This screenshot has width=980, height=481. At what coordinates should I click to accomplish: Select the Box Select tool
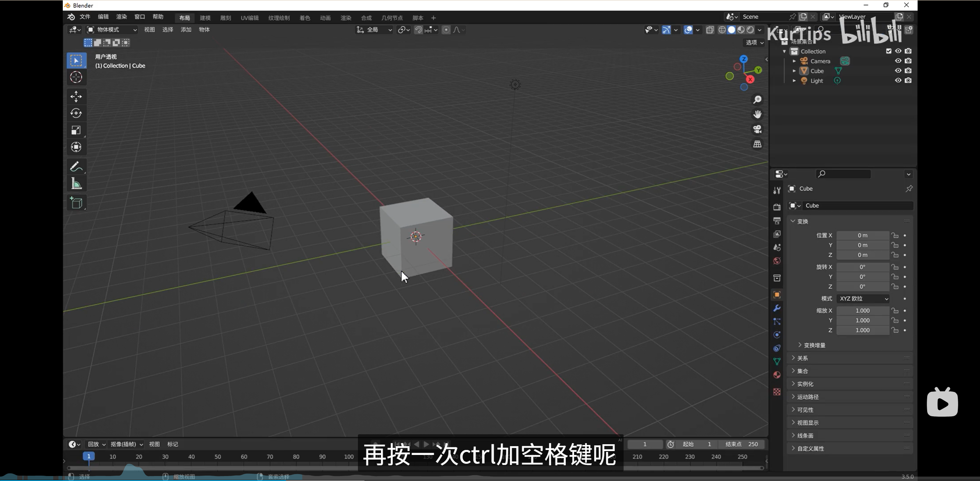click(x=76, y=61)
